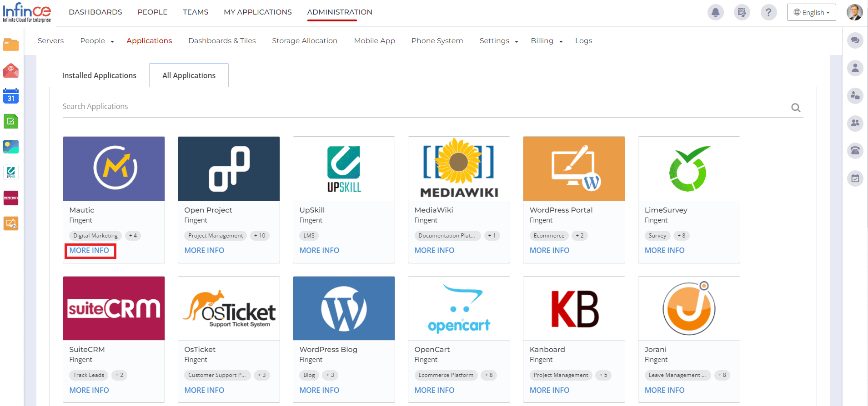Click the WordPress Blog logo thumbnail
Viewport: 868px width, 406px height.
[344, 308]
